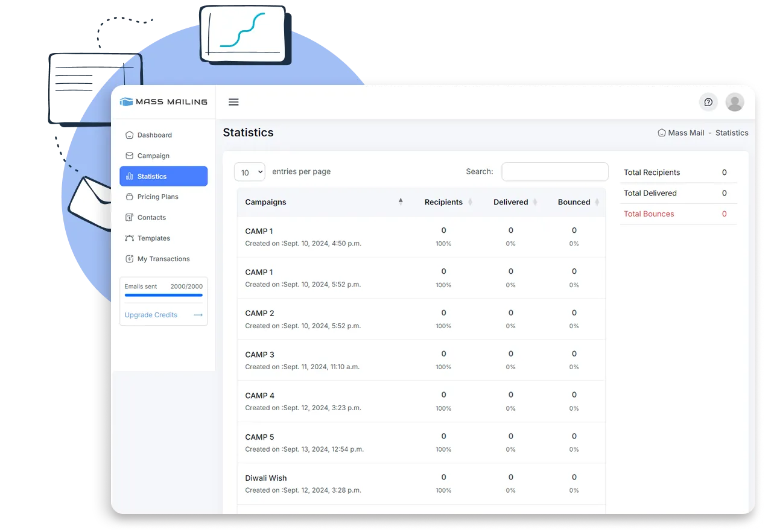
Task: Click the Emails sent progress bar
Action: (x=163, y=296)
